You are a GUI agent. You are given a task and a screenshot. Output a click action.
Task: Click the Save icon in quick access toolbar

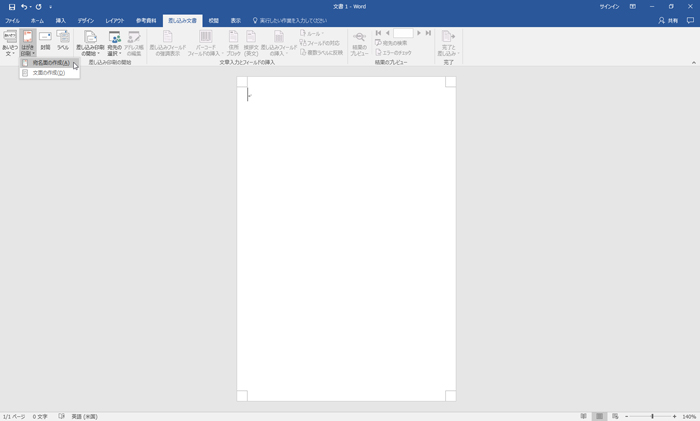[12, 6]
